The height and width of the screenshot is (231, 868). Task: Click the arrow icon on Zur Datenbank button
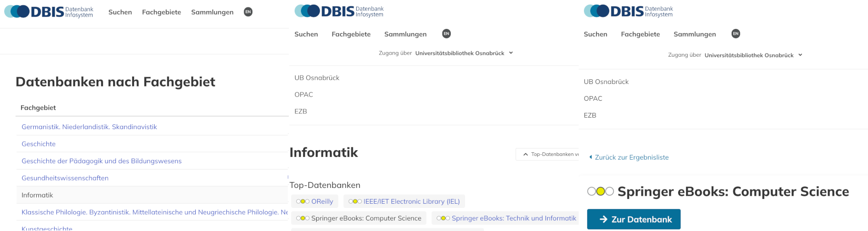tap(603, 219)
